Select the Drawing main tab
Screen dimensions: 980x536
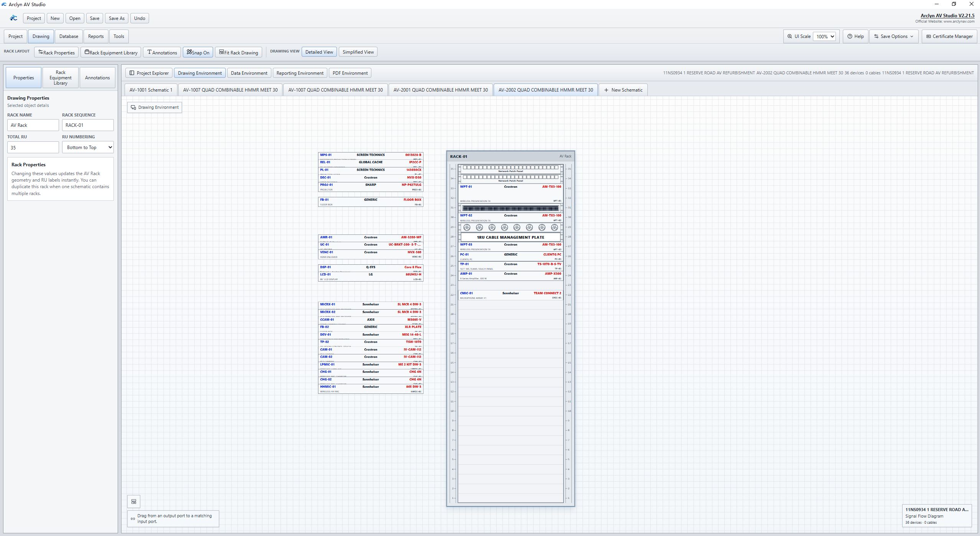(x=41, y=36)
